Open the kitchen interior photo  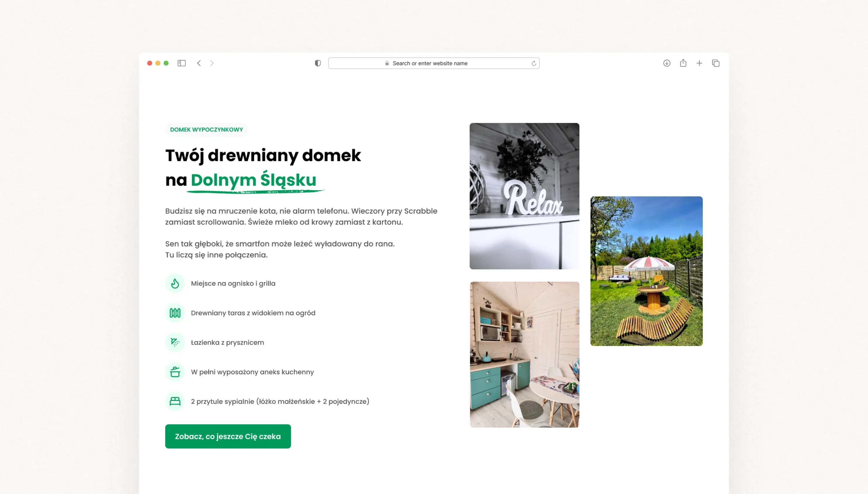pyautogui.click(x=524, y=354)
